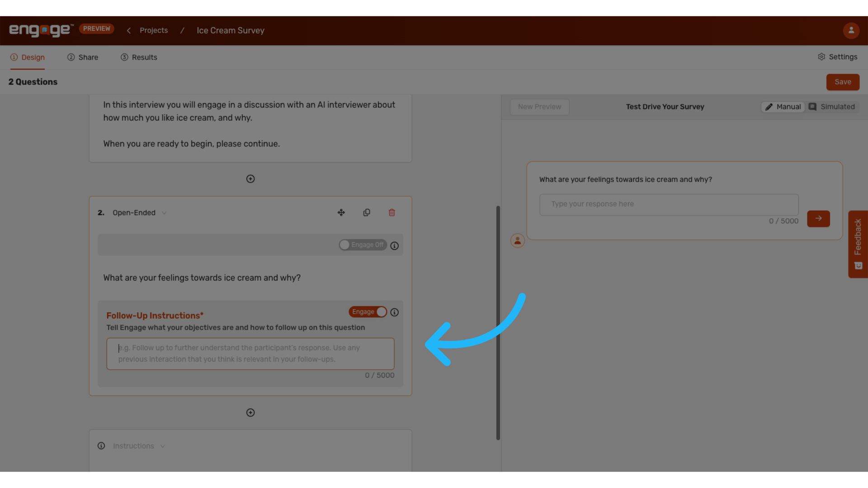Viewport: 868px width, 488px height.
Task: Click the 2 Questions counter
Action: pos(33,82)
